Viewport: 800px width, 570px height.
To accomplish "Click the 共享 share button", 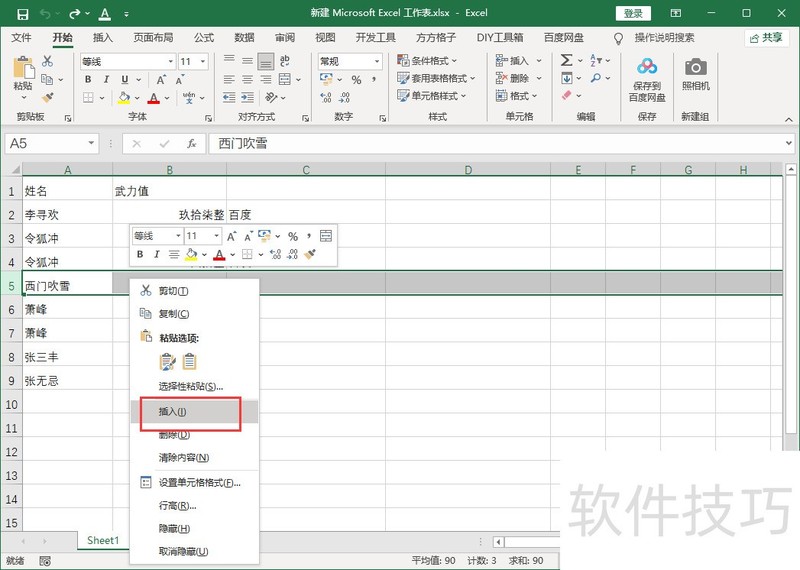I will click(766, 37).
